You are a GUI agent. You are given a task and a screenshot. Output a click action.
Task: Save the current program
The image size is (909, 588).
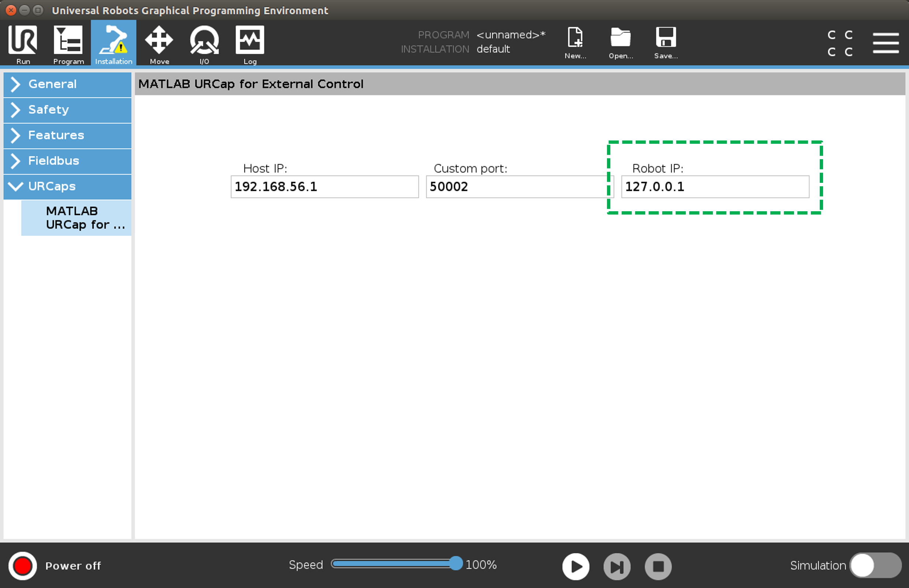pos(665,42)
